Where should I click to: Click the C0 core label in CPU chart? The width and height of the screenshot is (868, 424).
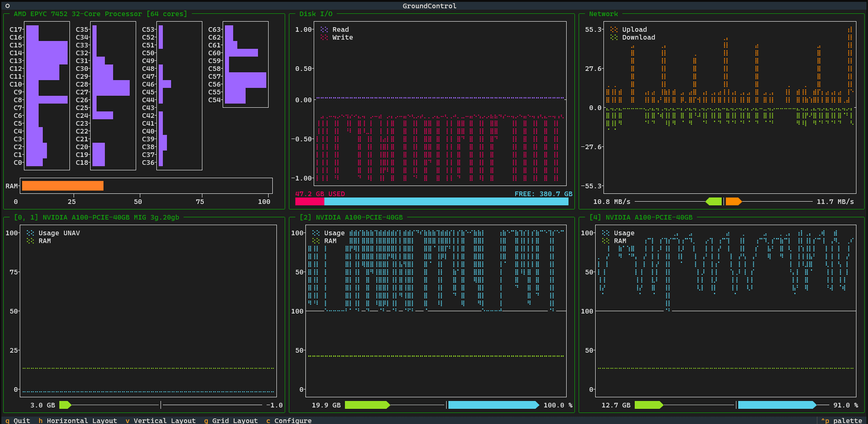(x=18, y=162)
